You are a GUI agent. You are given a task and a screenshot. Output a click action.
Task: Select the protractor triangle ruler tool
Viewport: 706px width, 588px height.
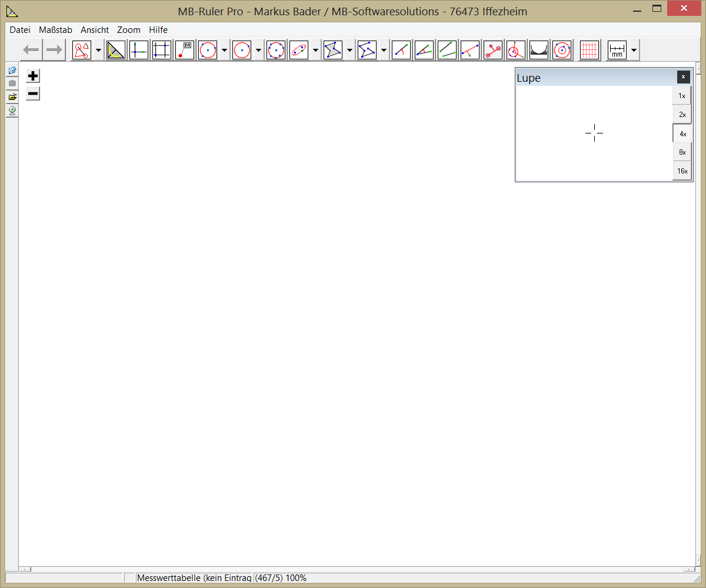pos(116,51)
